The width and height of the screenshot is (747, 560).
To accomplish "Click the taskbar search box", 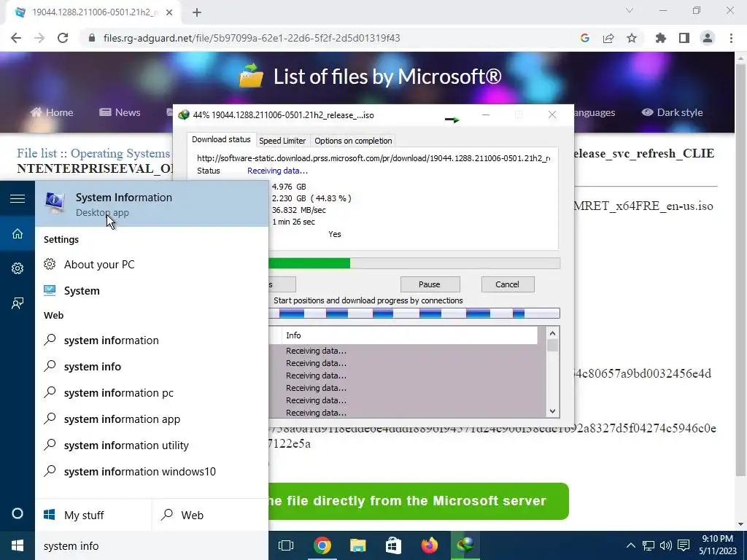I will pyautogui.click(x=152, y=545).
